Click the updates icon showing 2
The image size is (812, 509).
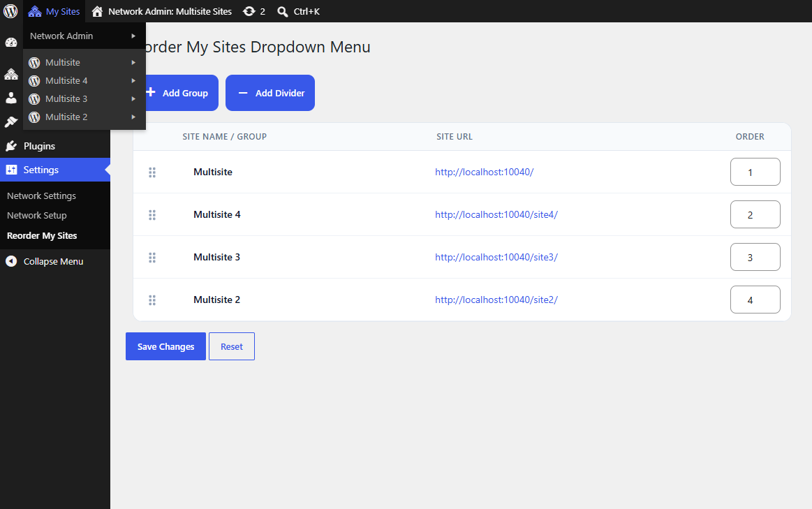[x=253, y=11]
